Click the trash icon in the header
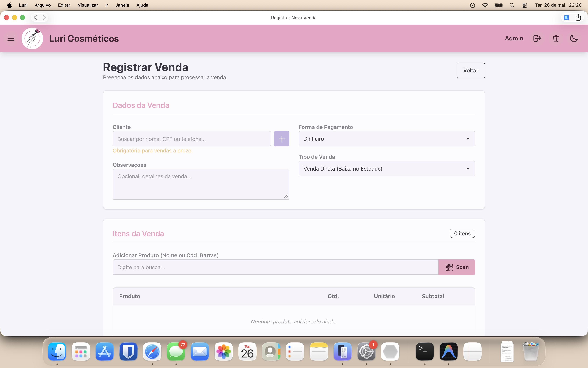Screen dimensions: 588x368 pyautogui.click(x=556, y=38)
